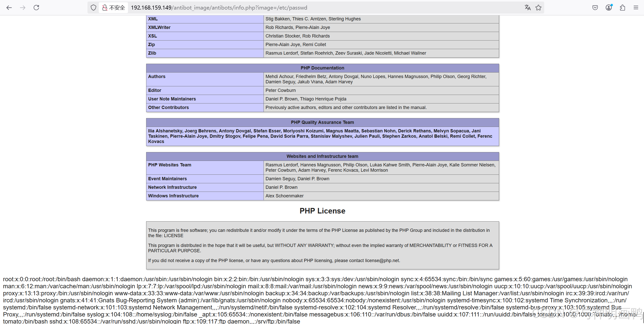Go forward to the next page
The image size is (644, 324).
click(23, 8)
